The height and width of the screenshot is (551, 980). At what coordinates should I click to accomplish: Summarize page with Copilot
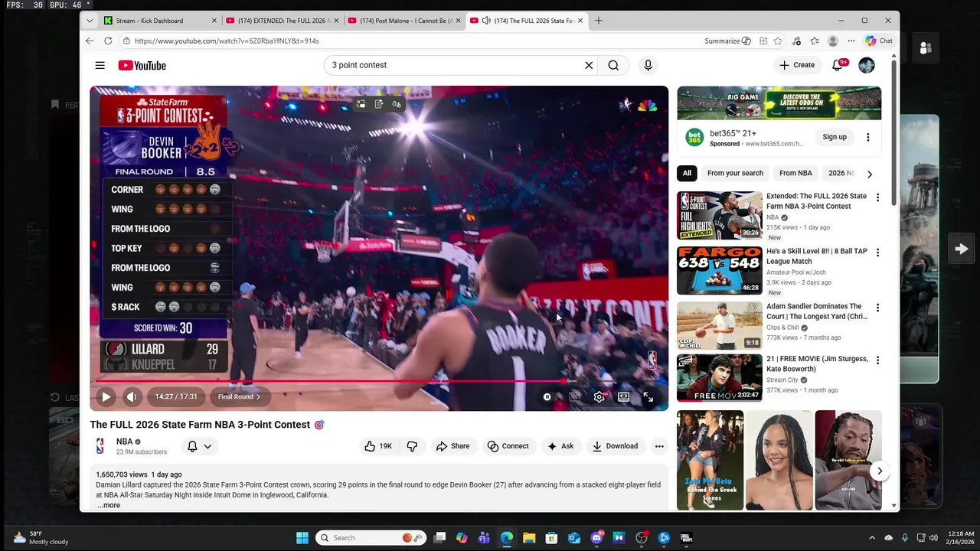click(x=727, y=41)
